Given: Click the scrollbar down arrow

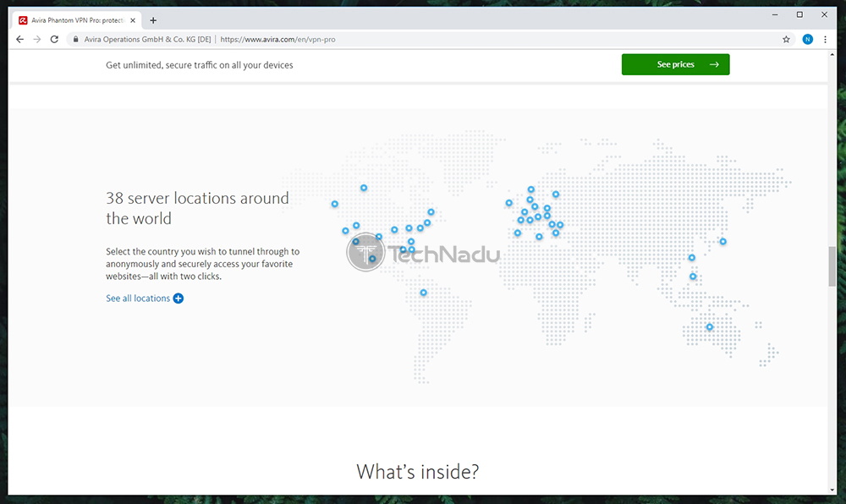Looking at the screenshot, I should click(832, 490).
